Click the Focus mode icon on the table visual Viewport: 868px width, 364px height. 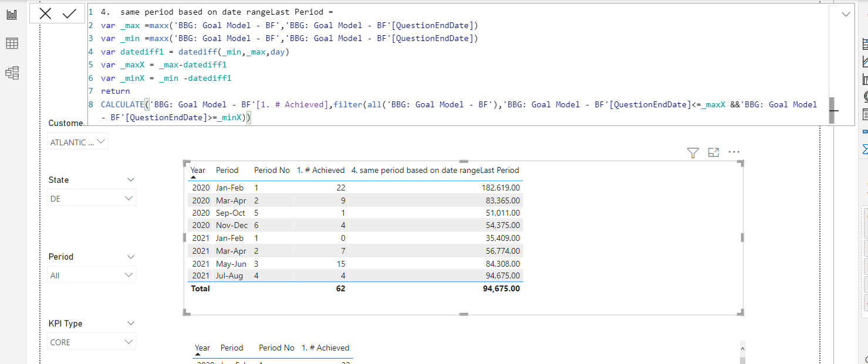coord(714,152)
